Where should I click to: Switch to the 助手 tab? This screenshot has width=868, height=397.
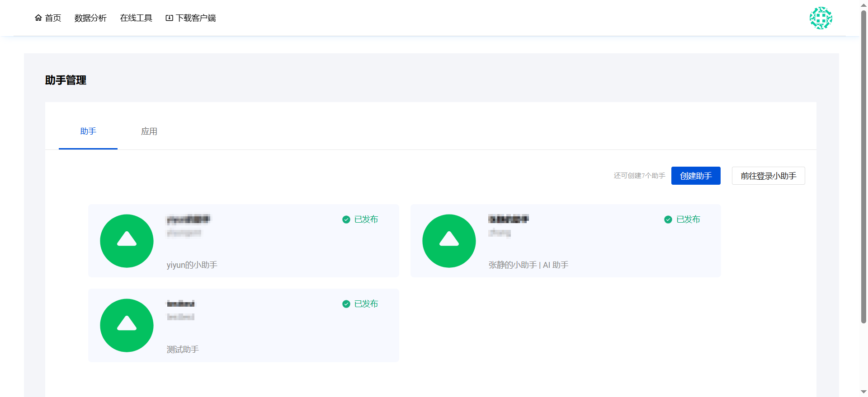(88, 131)
